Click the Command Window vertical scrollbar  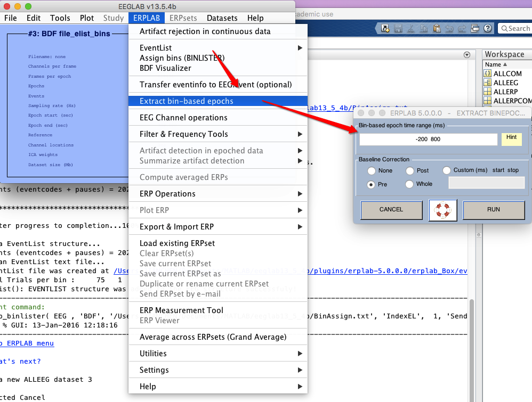[472, 350]
